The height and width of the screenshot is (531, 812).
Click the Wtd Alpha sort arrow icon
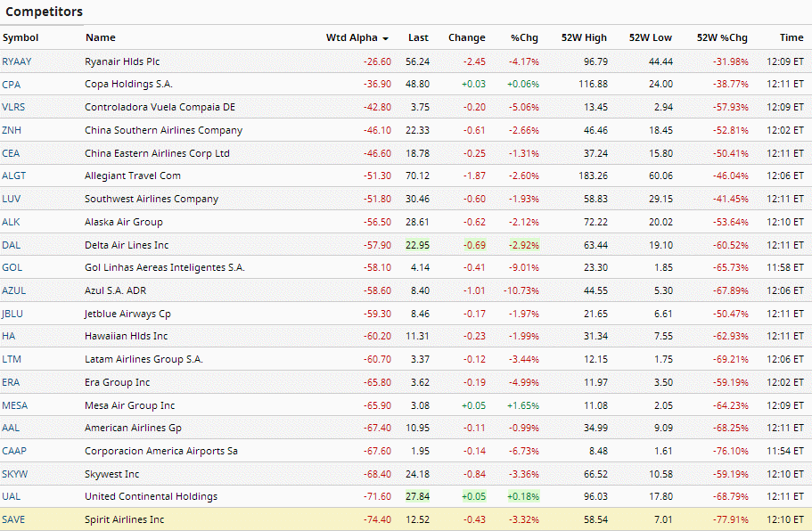[x=385, y=39]
